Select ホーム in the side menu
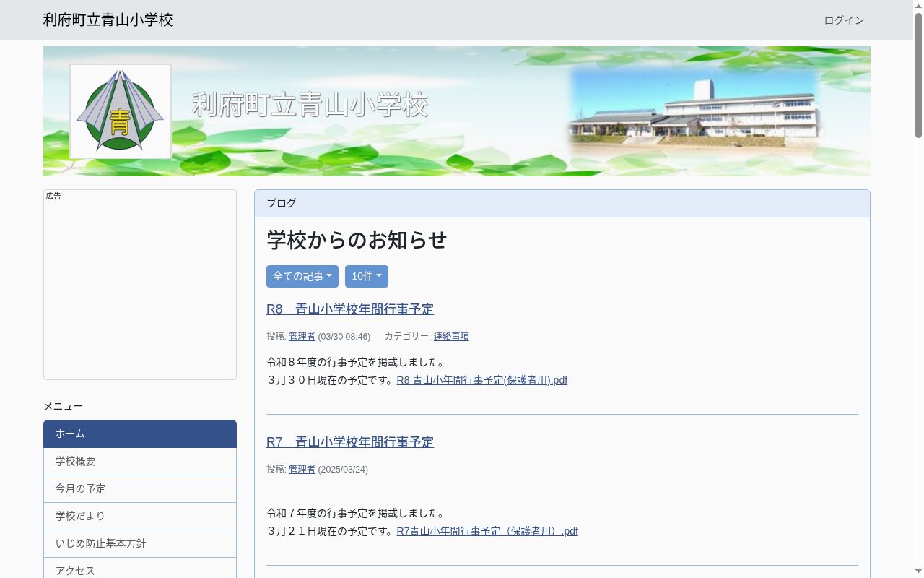The image size is (924, 578). click(140, 433)
